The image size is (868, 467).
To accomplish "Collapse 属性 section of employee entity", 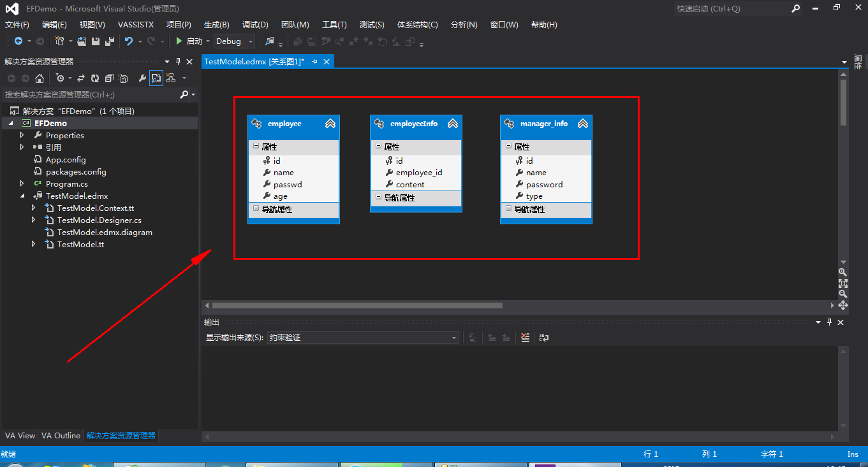I will tap(256, 147).
